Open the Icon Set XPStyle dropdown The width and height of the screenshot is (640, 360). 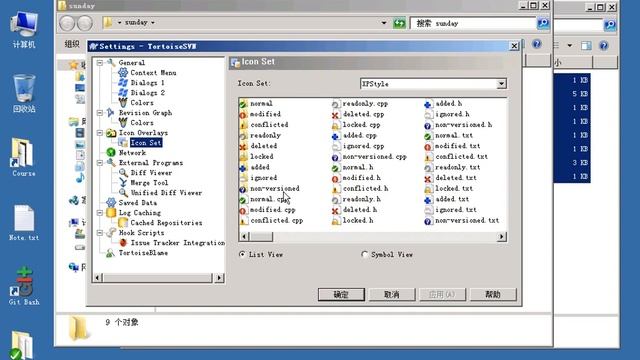pyautogui.click(x=501, y=84)
